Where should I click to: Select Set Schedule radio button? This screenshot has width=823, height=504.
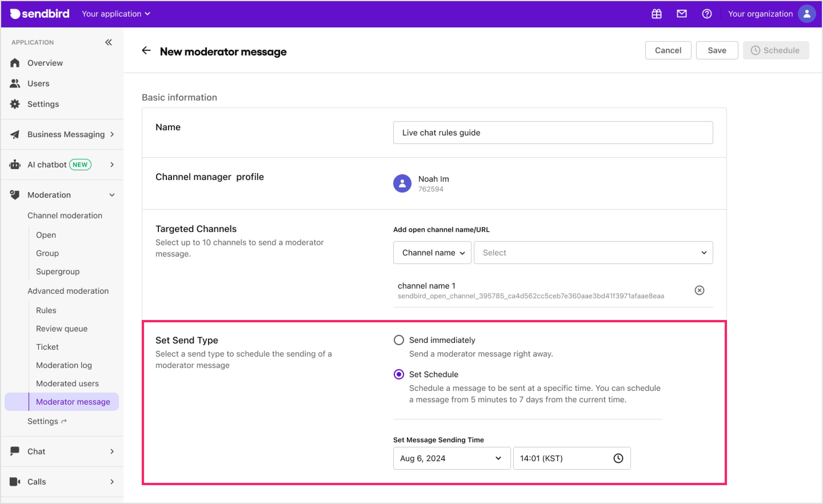click(x=399, y=374)
